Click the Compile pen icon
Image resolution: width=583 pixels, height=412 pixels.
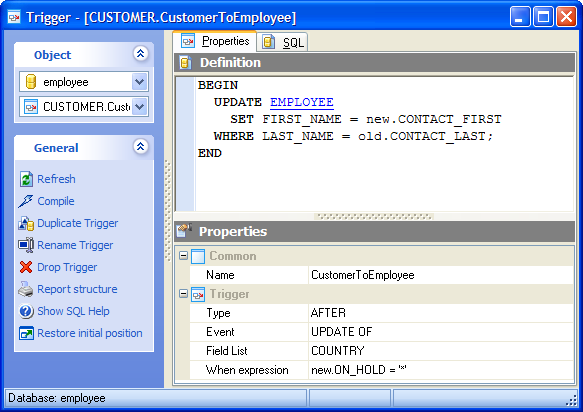26,201
